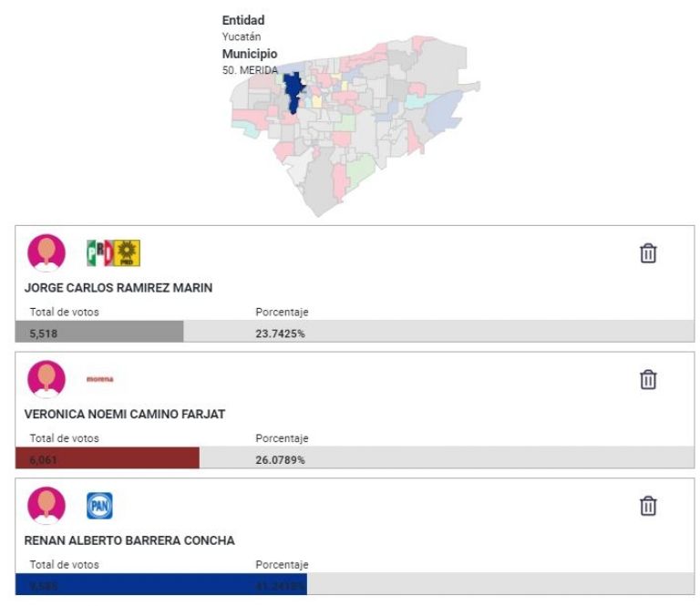
Task: Click the PRI party logo
Action: 99,252
